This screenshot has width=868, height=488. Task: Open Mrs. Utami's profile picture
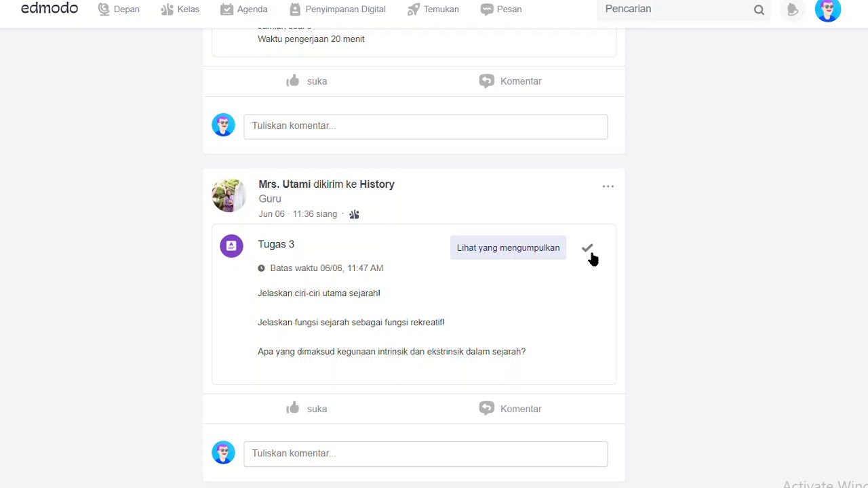pos(229,195)
